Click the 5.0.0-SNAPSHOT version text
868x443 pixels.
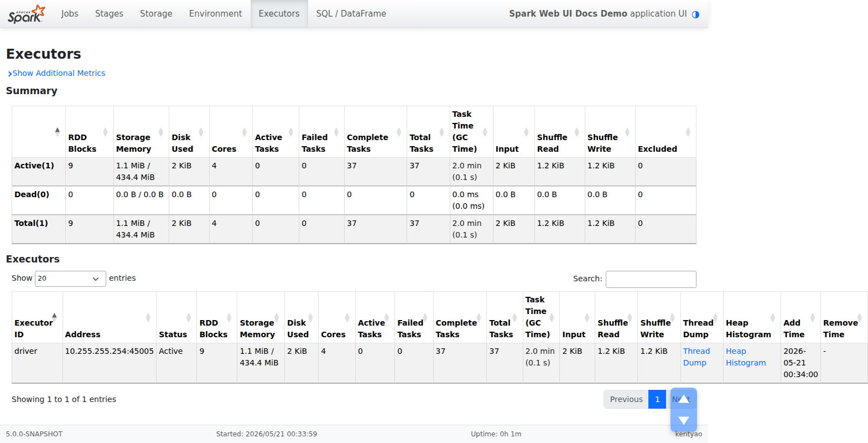click(34, 434)
